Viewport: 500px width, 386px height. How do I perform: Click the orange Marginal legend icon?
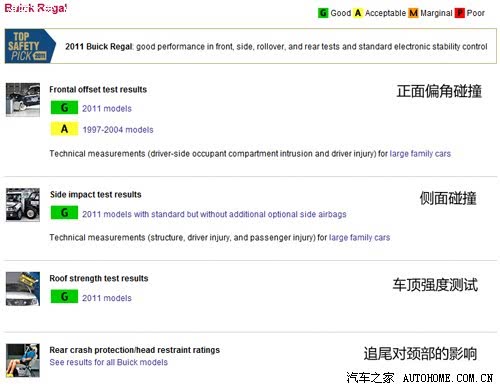pos(413,13)
